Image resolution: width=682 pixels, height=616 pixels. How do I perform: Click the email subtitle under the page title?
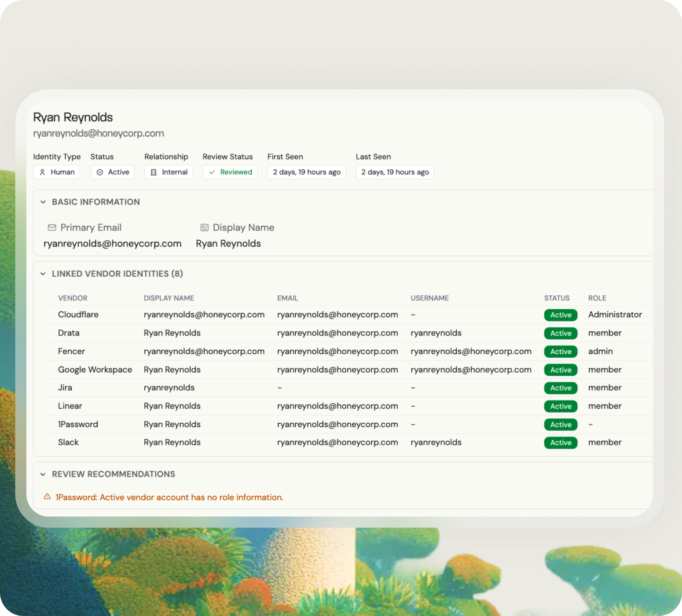point(99,133)
